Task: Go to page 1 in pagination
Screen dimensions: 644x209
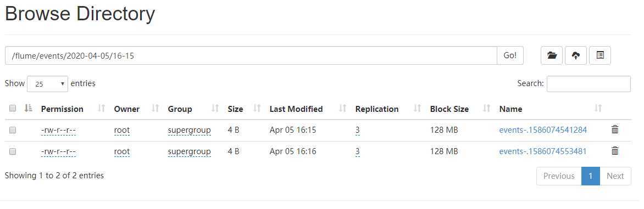Action: (x=591, y=176)
